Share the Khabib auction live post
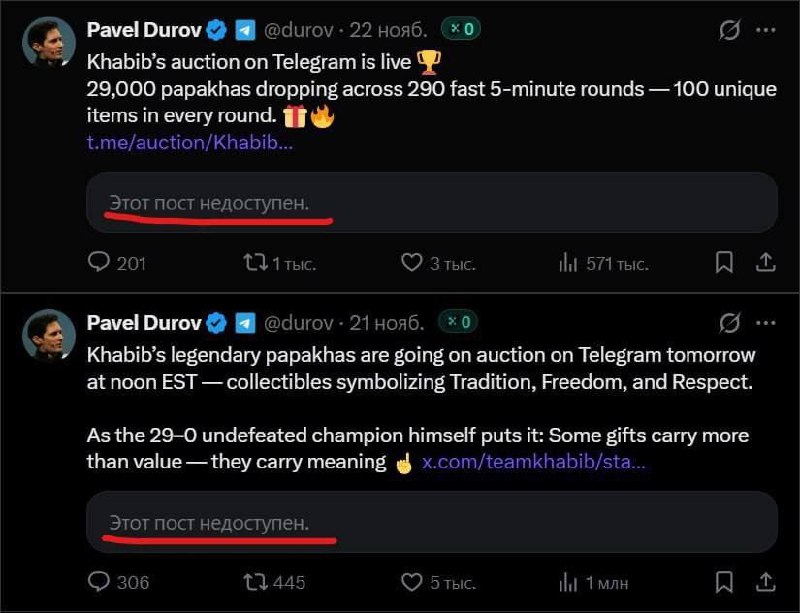The width and height of the screenshot is (800, 613). click(x=766, y=263)
